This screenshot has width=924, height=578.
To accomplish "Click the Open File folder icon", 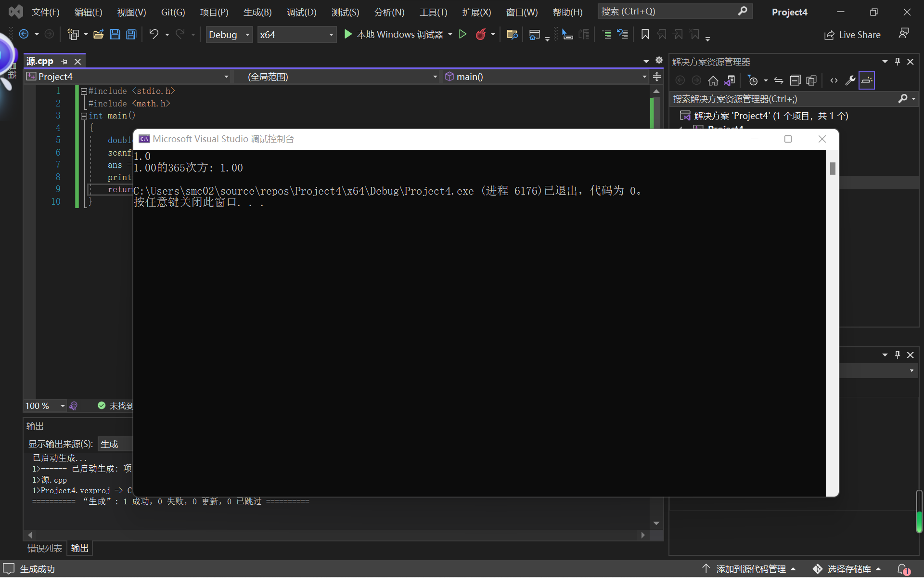I will point(99,34).
